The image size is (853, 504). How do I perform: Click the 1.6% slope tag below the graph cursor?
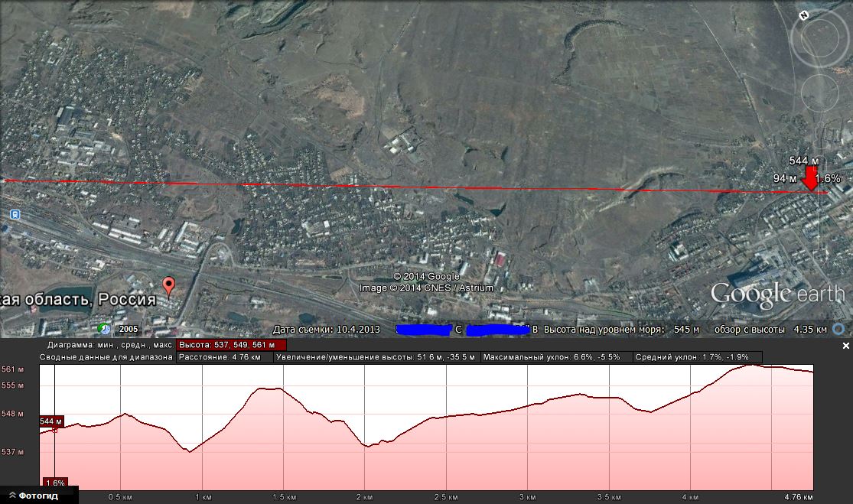coord(56,483)
